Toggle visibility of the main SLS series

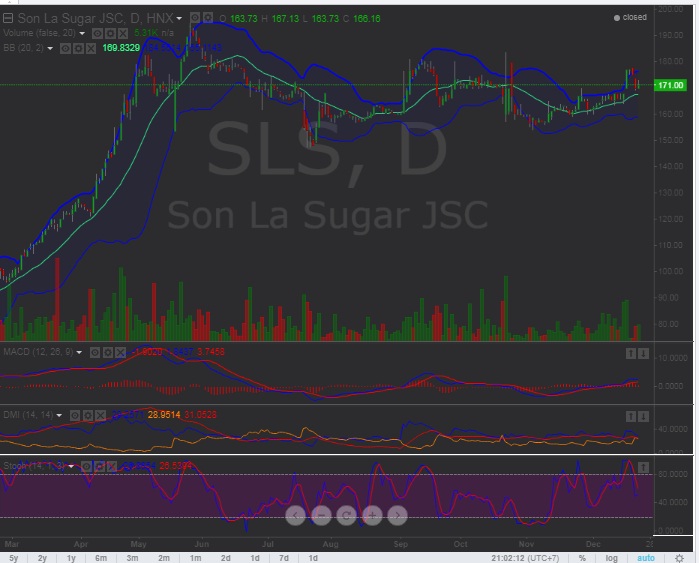(195, 18)
